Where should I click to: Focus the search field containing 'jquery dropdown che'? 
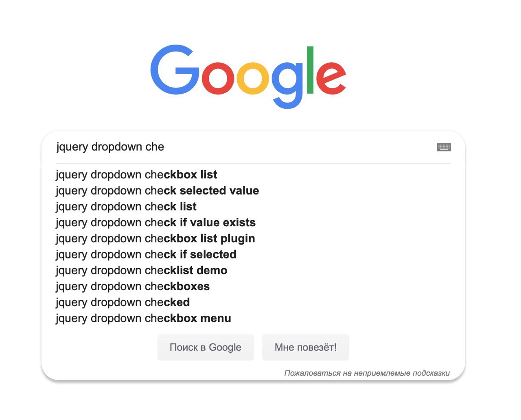244,147
